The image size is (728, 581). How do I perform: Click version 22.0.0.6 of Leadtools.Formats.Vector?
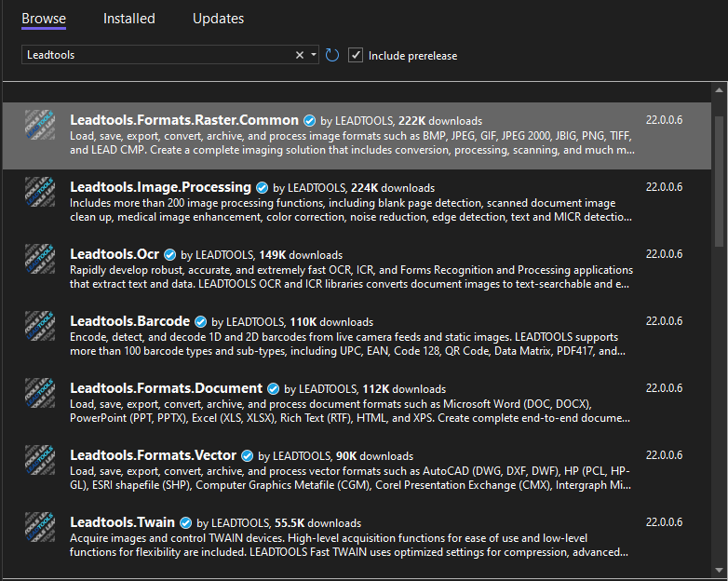[664, 455]
